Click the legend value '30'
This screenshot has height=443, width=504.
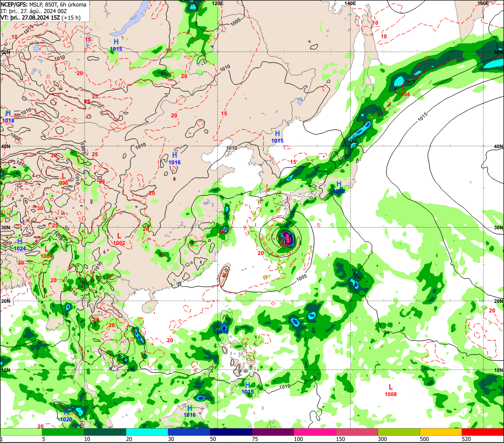point(171,439)
